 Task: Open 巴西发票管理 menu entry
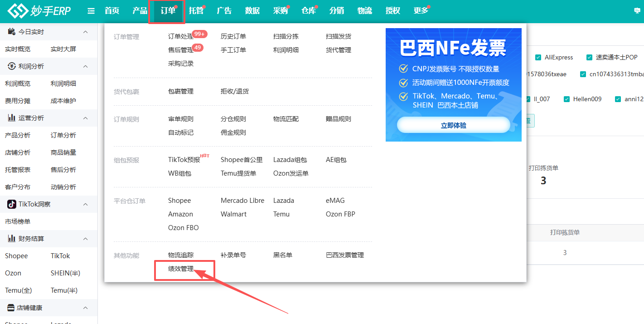tap(345, 255)
